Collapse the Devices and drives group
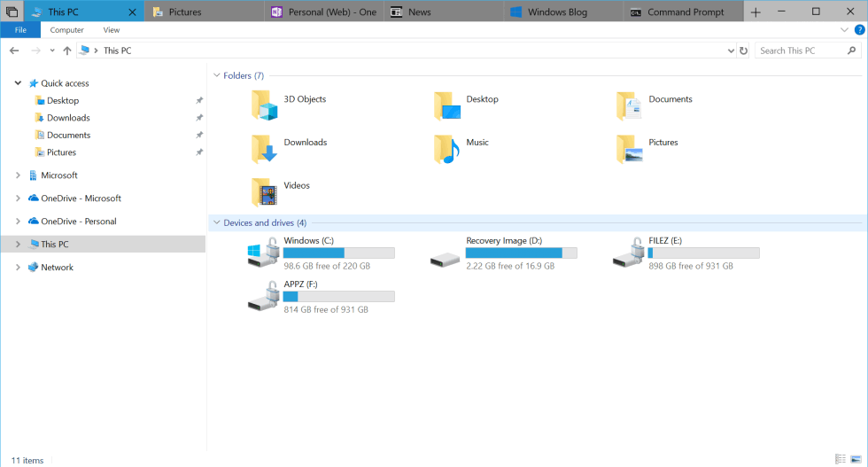Image resolution: width=868 pixels, height=467 pixels. (x=216, y=222)
